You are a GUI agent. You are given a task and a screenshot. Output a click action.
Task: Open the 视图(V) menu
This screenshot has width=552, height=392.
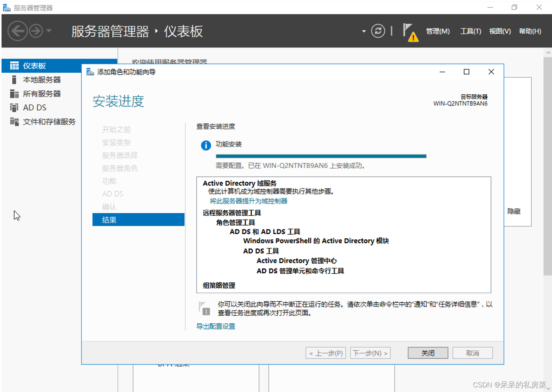[500, 31]
